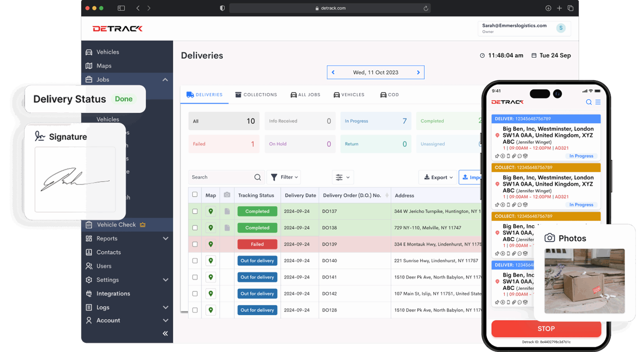The height and width of the screenshot is (352, 644).
Task: Click the camera icon in the table header
Action: (227, 195)
